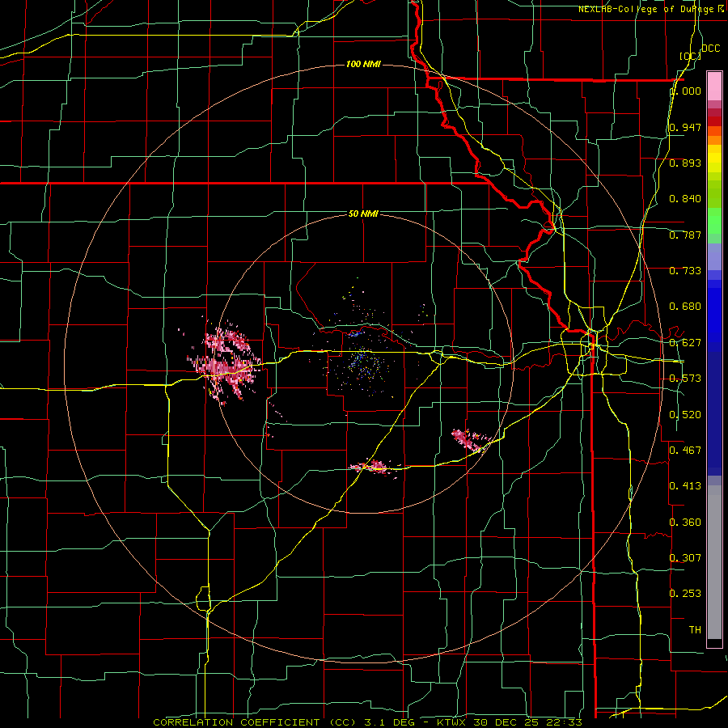
Task: Click the 0.893 legend value
Action: 685,163
